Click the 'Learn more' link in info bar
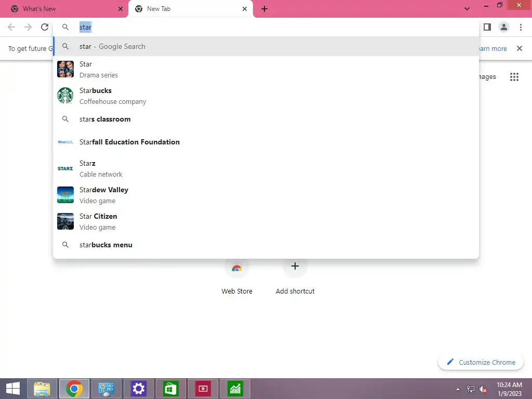Screen dimensions: 532x399 click(x=493, y=48)
